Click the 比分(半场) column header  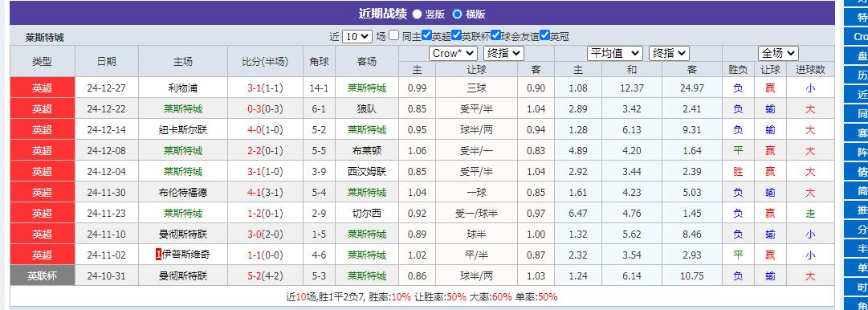click(265, 62)
